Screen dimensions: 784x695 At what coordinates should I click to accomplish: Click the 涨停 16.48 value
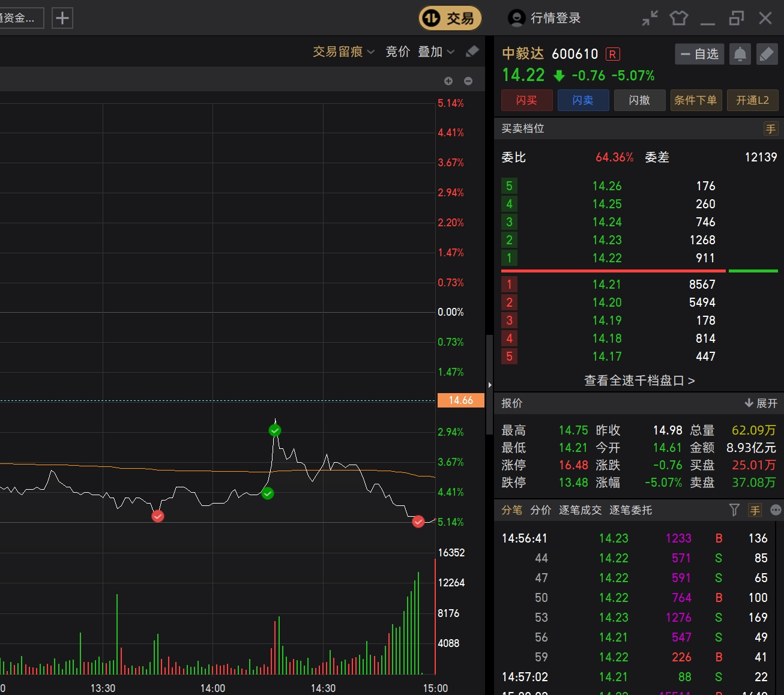pyautogui.click(x=573, y=465)
